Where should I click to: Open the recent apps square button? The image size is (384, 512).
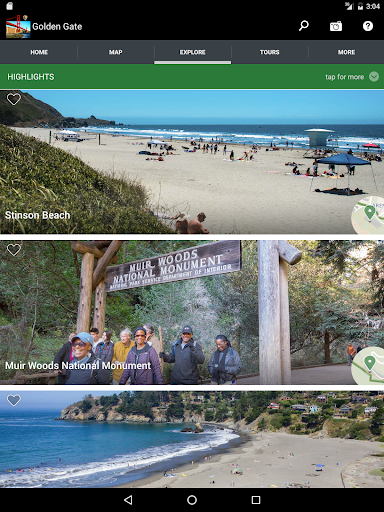click(256, 500)
